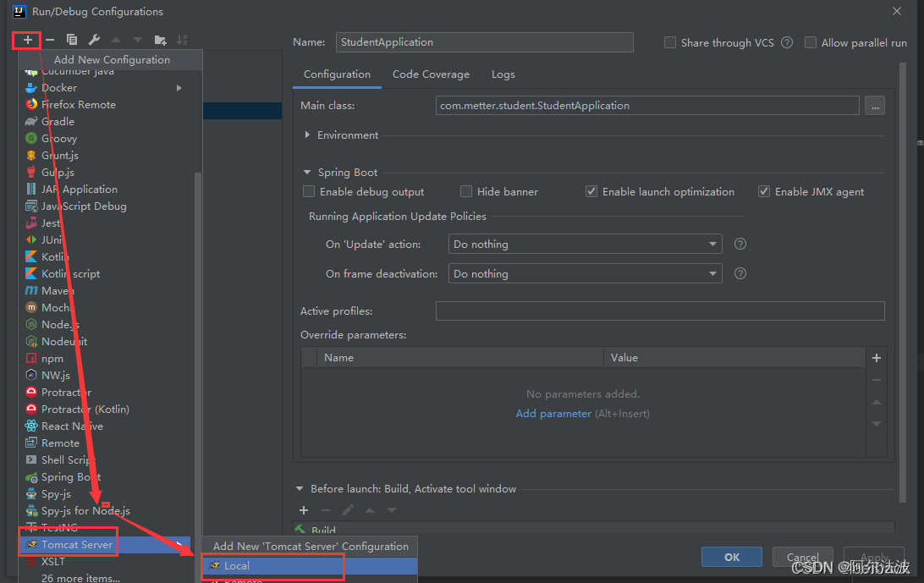The height and width of the screenshot is (583, 924).
Task: Close the Run/Debug Configurations dialog
Action: coord(896,11)
